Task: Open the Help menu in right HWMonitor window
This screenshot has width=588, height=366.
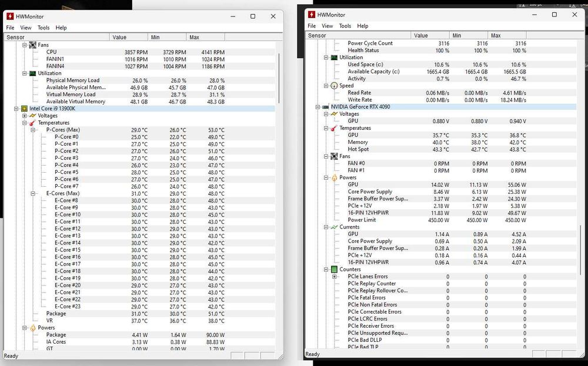Action: tap(363, 26)
